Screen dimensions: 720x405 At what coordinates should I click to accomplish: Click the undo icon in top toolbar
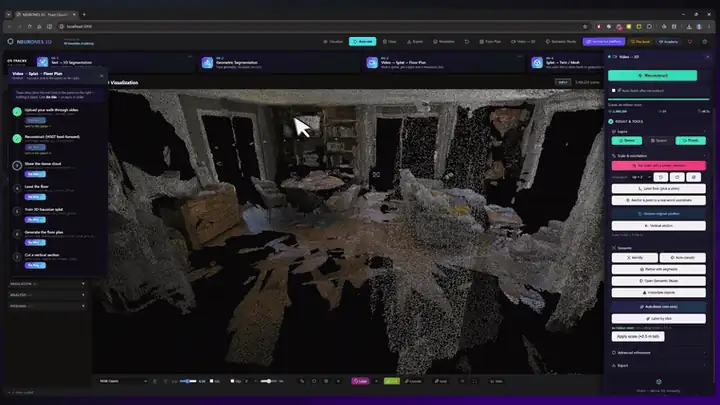467,41
